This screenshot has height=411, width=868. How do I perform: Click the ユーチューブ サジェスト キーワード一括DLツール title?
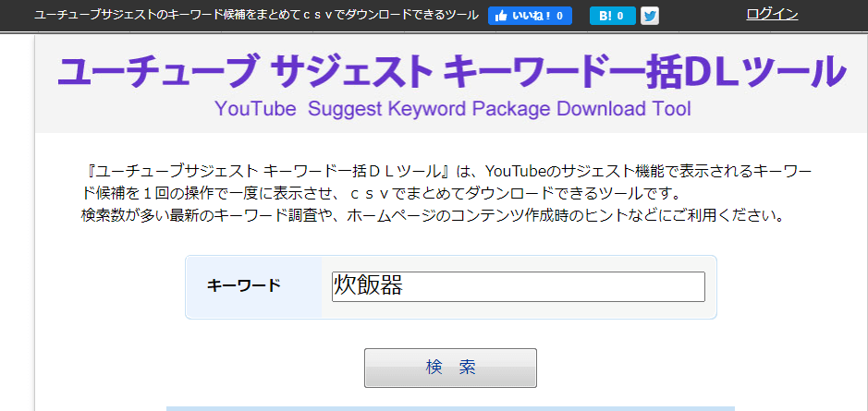tap(452, 72)
